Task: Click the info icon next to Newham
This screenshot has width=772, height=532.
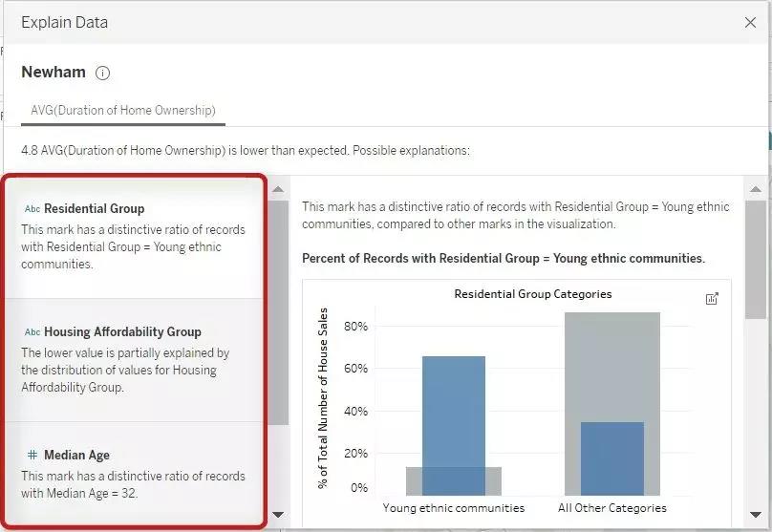Action: pos(103,73)
